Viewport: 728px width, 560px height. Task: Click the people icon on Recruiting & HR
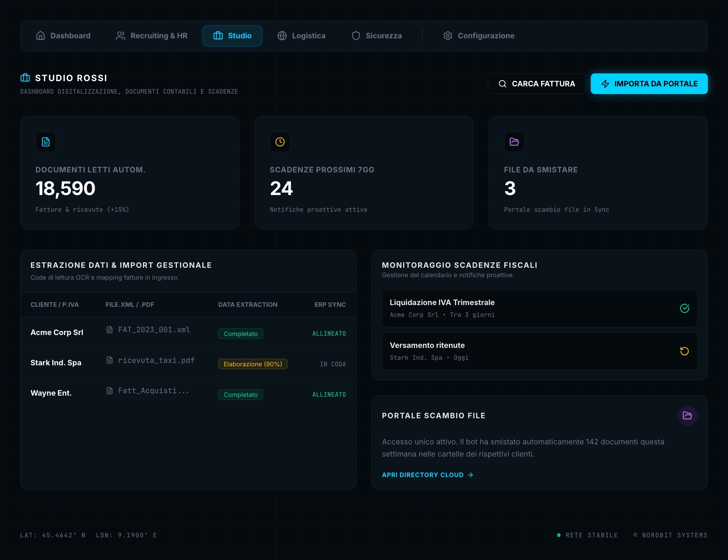click(120, 36)
